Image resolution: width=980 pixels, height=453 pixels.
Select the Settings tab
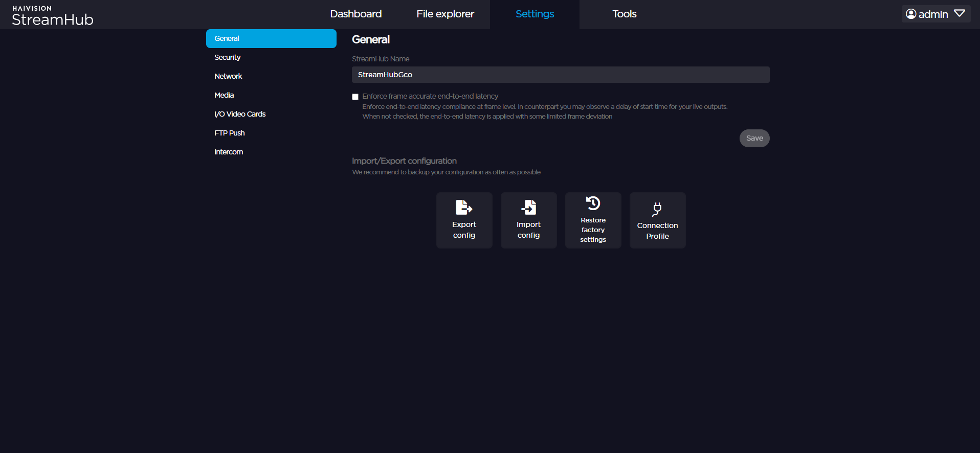pos(534,14)
